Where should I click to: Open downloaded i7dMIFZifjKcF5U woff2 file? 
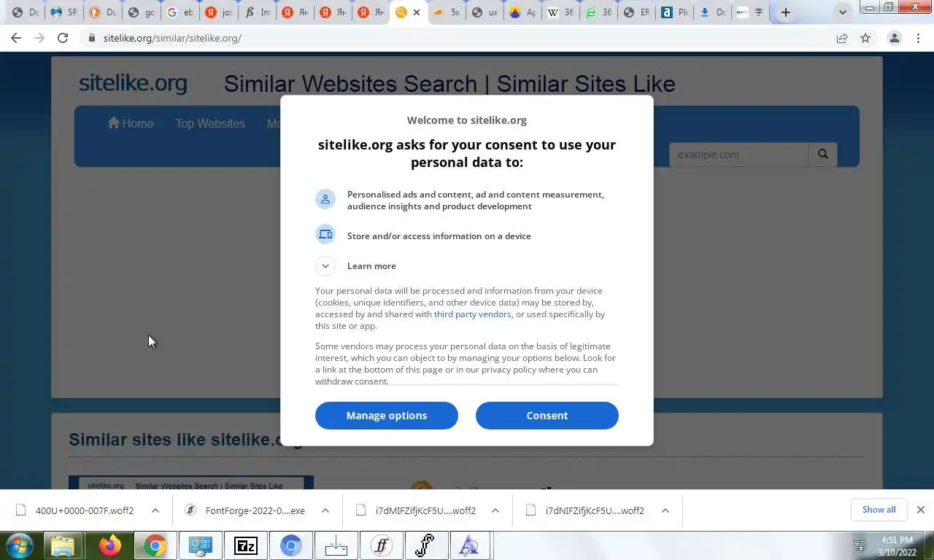tap(416, 510)
